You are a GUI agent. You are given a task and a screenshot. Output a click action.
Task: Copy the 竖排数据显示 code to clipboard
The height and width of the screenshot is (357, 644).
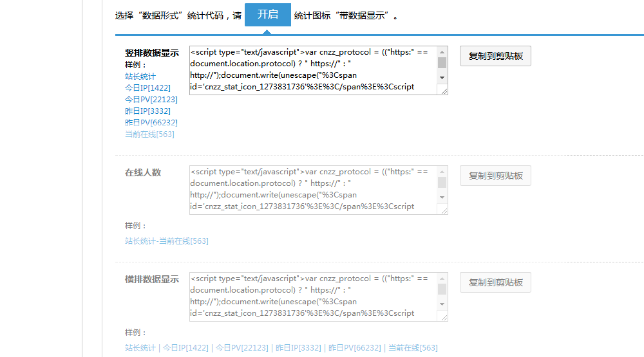click(x=495, y=56)
